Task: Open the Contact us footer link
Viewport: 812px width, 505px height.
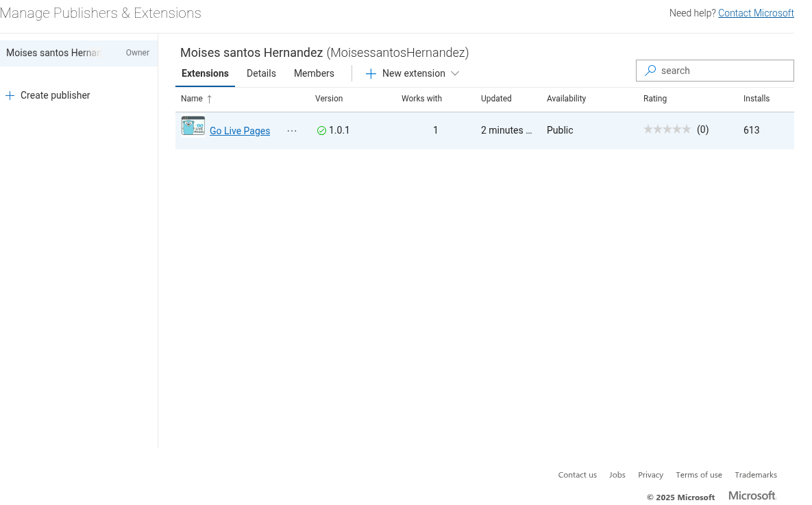Action: (x=578, y=475)
